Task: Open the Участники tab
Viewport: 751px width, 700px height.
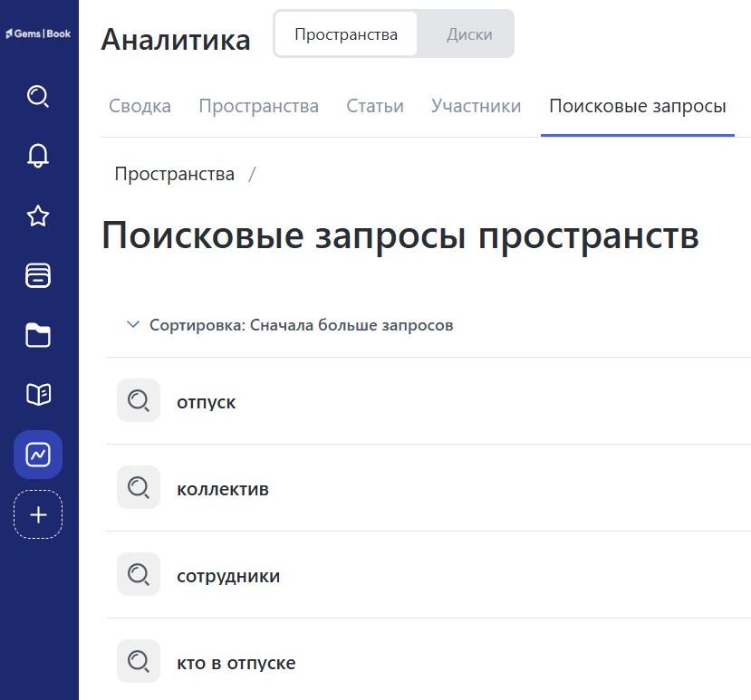Action: click(477, 106)
